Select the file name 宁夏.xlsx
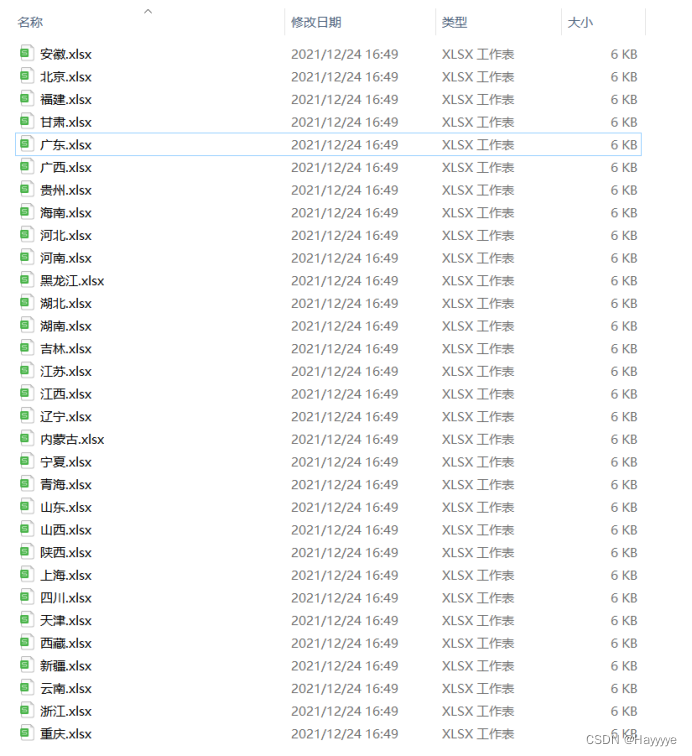This screenshot has width=692, height=756. (66, 462)
